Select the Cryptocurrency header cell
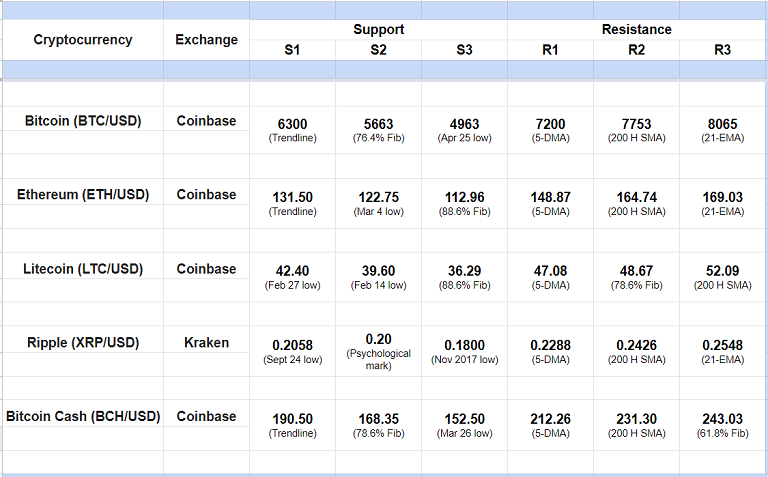The image size is (768, 477). click(82, 40)
